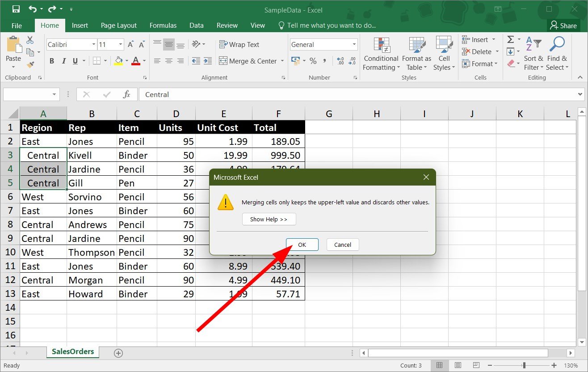Click the Comma Style icon
Image resolution: width=588 pixels, height=372 pixels.
click(324, 61)
